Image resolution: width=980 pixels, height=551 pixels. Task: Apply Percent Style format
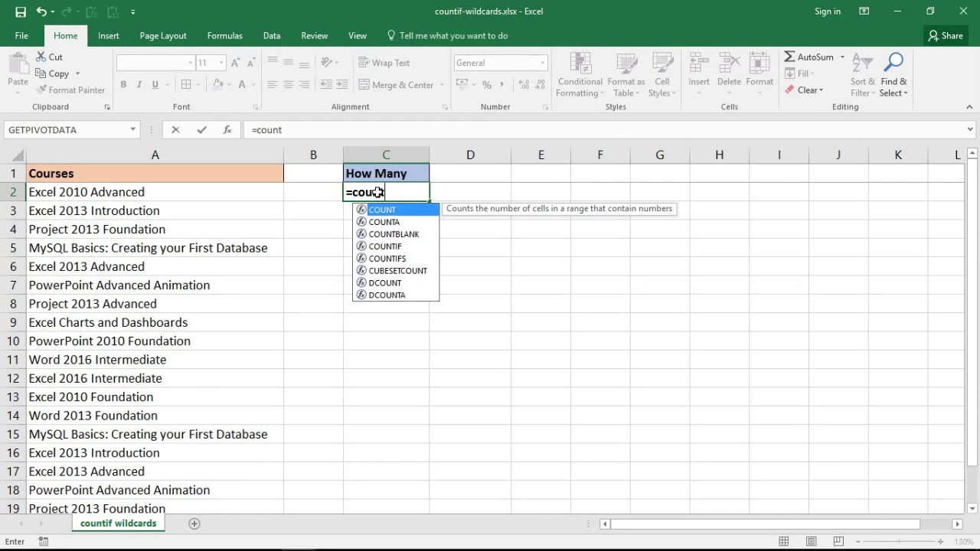coord(486,85)
